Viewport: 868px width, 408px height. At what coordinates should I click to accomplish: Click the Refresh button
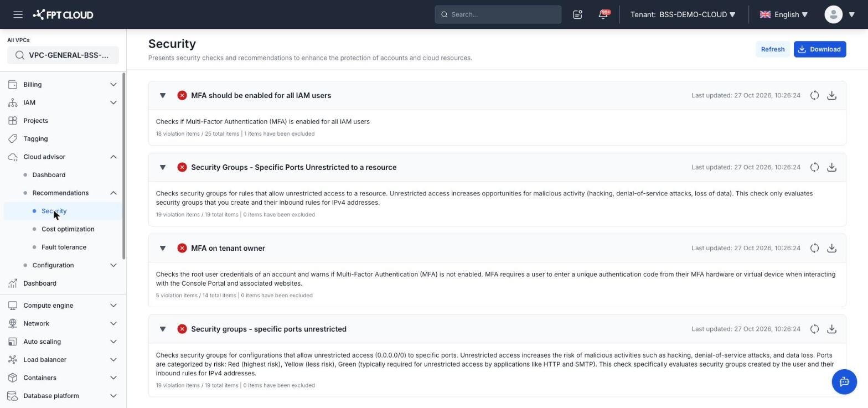coord(772,49)
